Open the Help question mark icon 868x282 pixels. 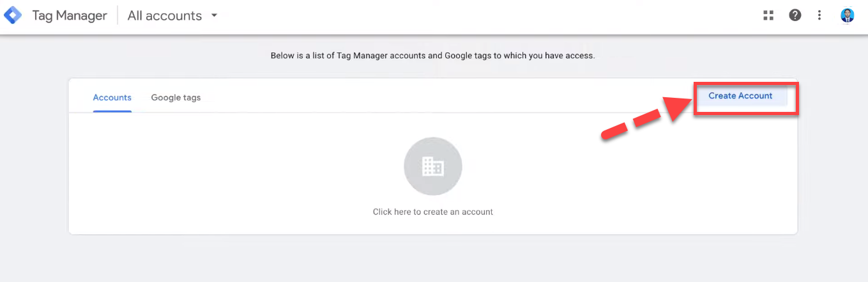[795, 15]
